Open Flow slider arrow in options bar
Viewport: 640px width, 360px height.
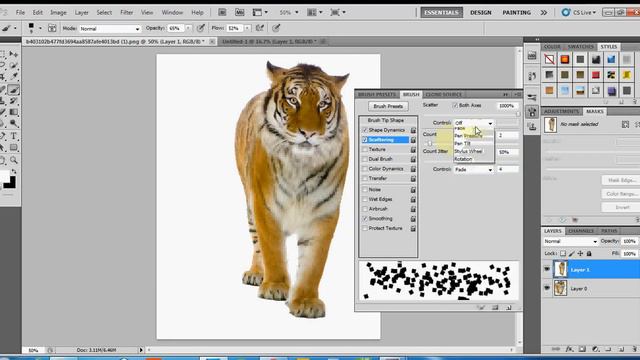[x=247, y=28]
